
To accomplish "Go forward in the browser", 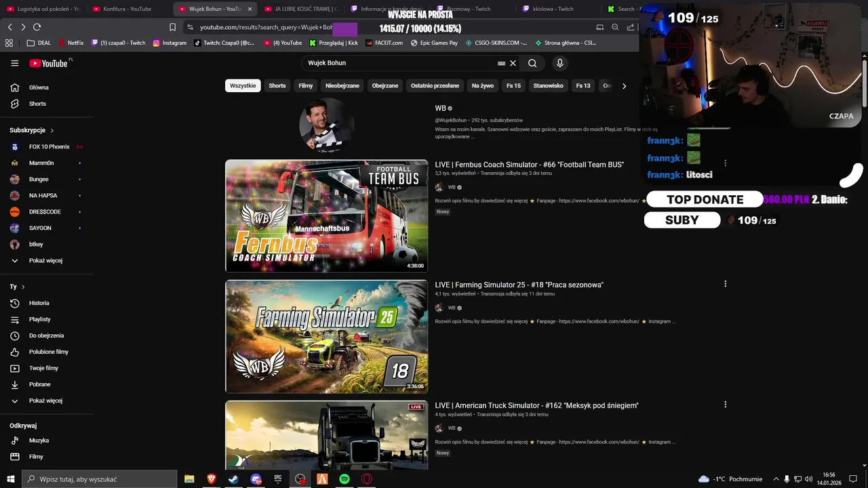I will pyautogui.click(x=23, y=27).
